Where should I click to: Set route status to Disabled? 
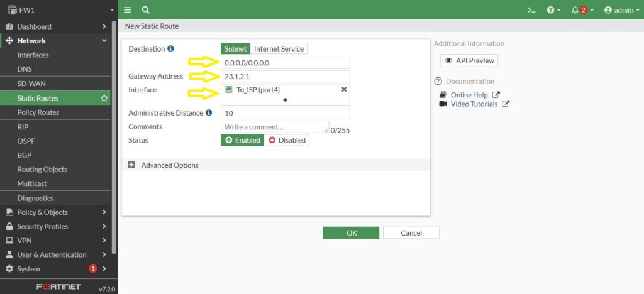[287, 140]
